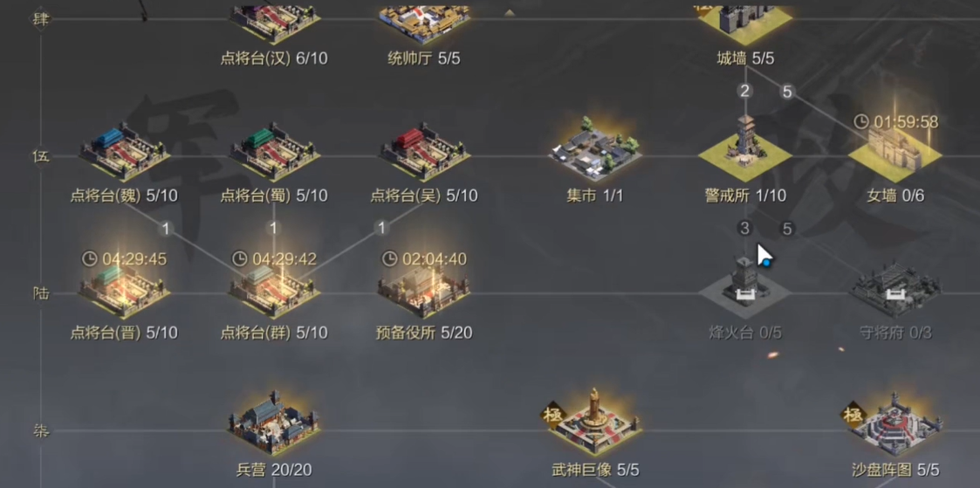Select the 陆 tier marker
980x488 pixels.
(x=41, y=293)
